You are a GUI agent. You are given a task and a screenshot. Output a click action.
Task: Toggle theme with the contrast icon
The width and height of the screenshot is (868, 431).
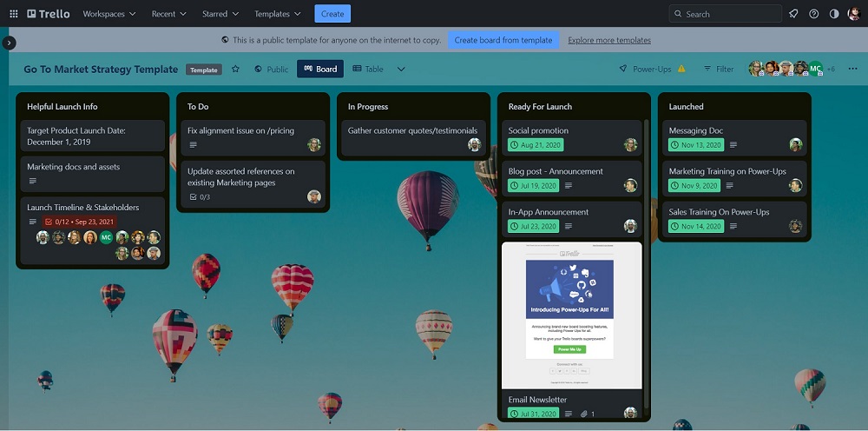coord(834,14)
